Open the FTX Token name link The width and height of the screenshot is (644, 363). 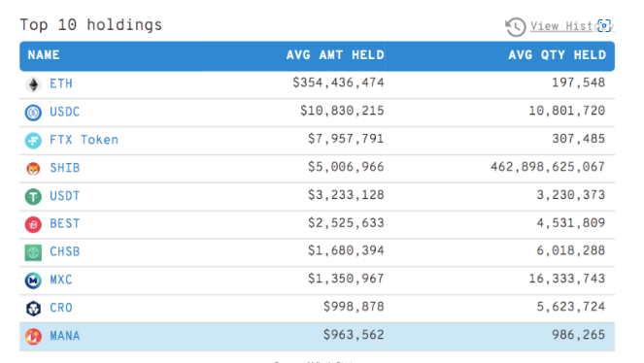[84, 140]
